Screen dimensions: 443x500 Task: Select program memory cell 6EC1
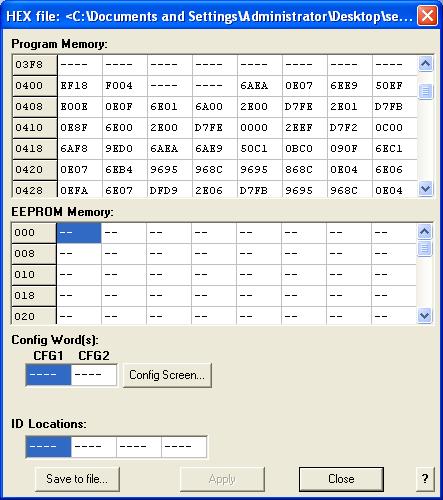(395, 149)
